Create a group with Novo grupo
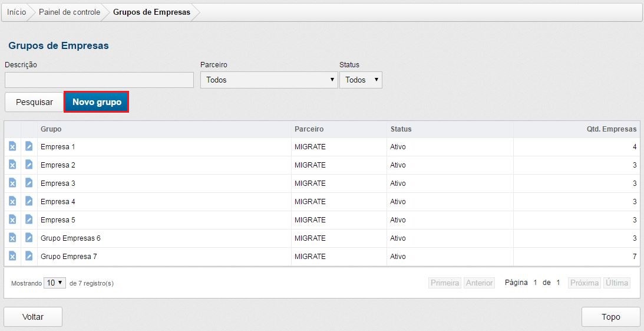 coord(97,102)
